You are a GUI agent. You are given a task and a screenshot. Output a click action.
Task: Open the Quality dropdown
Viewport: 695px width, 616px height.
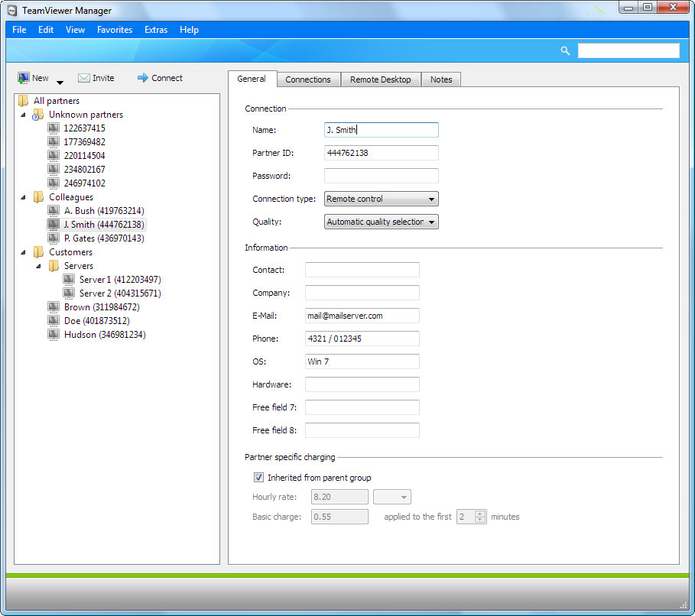[x=382, y=222]
